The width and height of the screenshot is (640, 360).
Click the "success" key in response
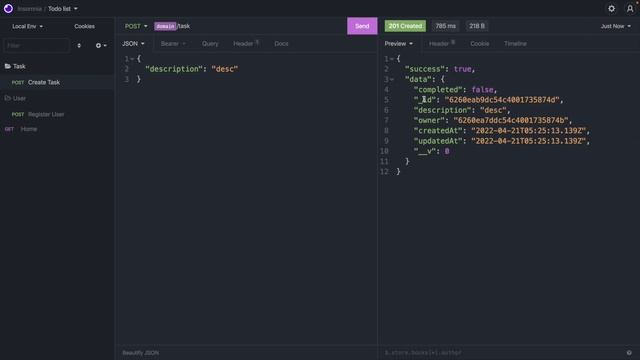[x=425, y=69]
